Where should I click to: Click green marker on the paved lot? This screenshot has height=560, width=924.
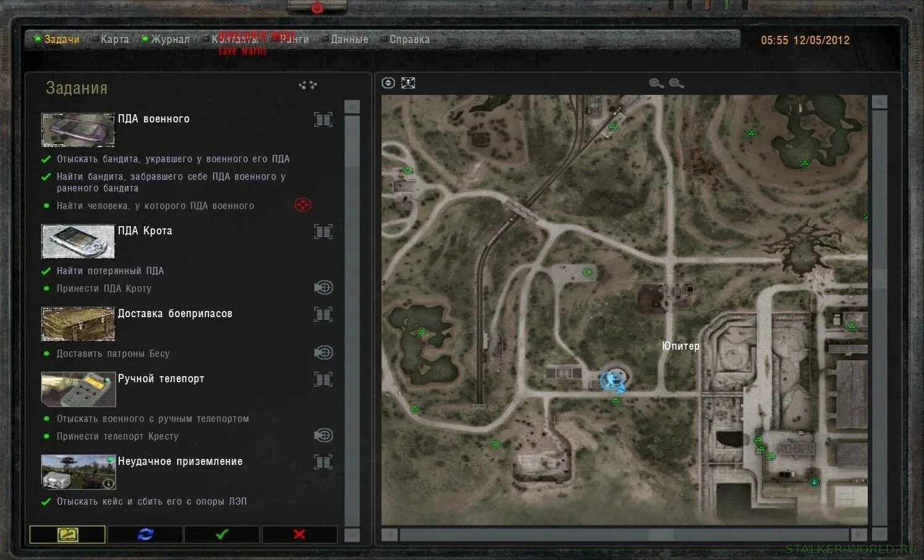pyautogui.click(x=587, y=272)
